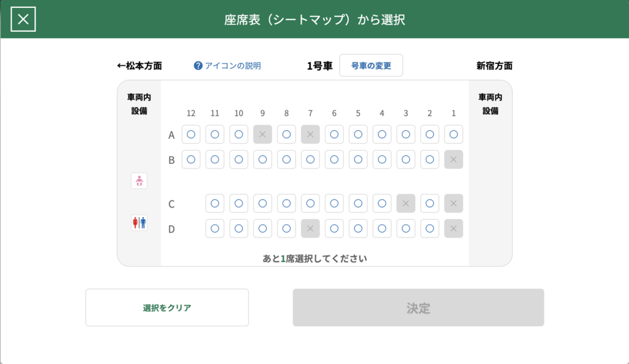629x364 pixels.
Task: Close the seat map dialog with X
Action: click(23, 19)
